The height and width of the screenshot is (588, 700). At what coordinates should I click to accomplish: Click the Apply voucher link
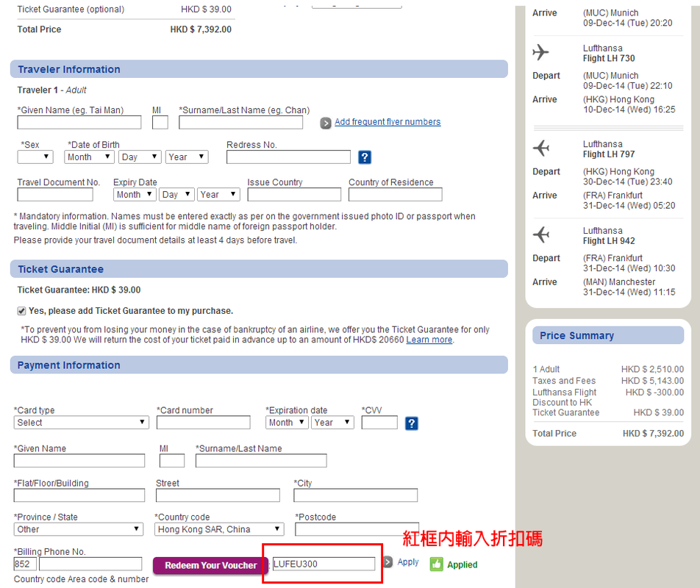pyautogui.click(x=408, y=562)
